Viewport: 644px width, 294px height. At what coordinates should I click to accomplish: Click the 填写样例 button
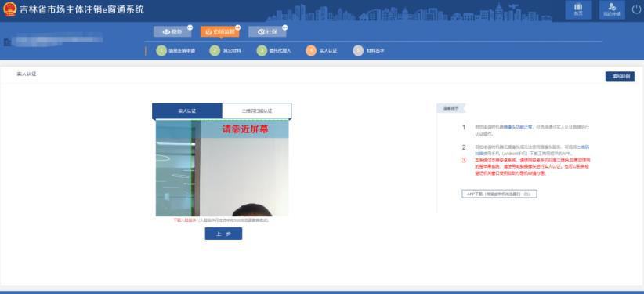pyautogui.click(x=620, y=76)
